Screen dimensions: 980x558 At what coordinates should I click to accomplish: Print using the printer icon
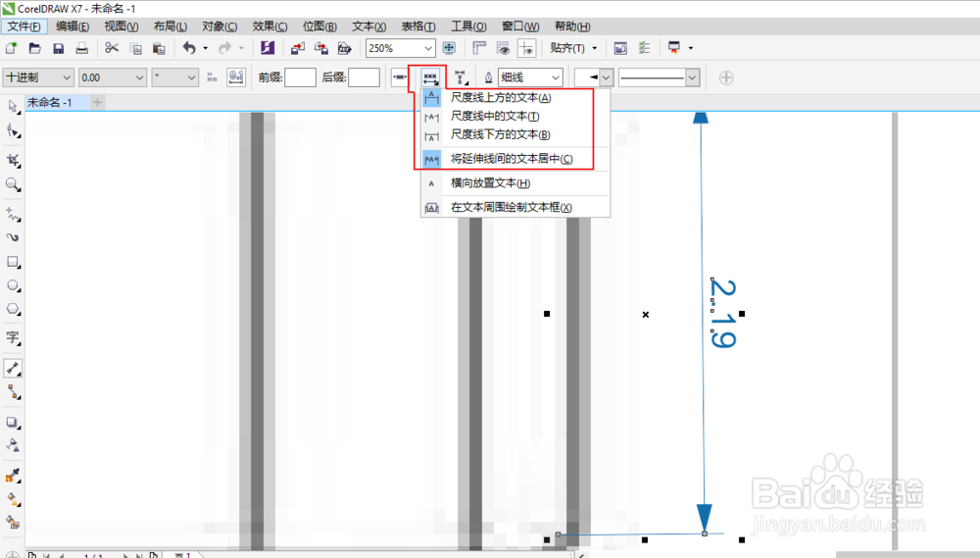pyautogui.click(x=82, y=48)
